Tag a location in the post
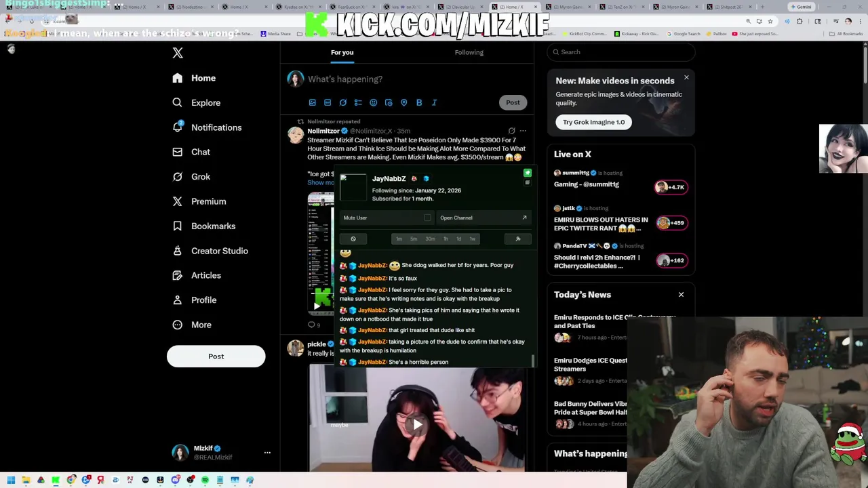The width and height of the screenshot is (868, 488). (404, 103)
